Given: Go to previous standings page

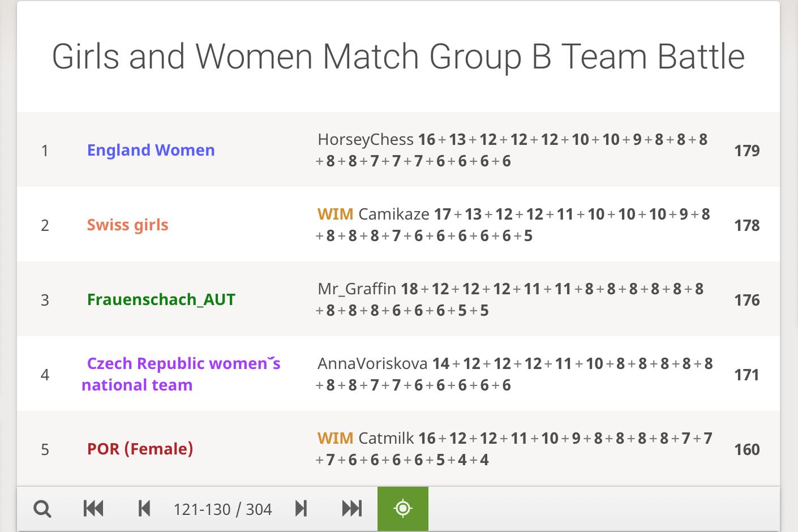Looking at the screenshot, I should [144, 509].
